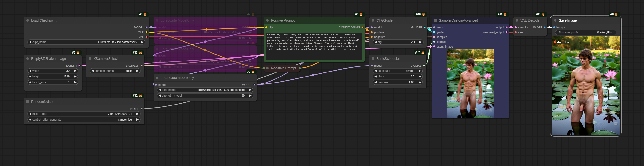Click the fox badge next to #19
The image size is (644, 166).
click(423, 14)
